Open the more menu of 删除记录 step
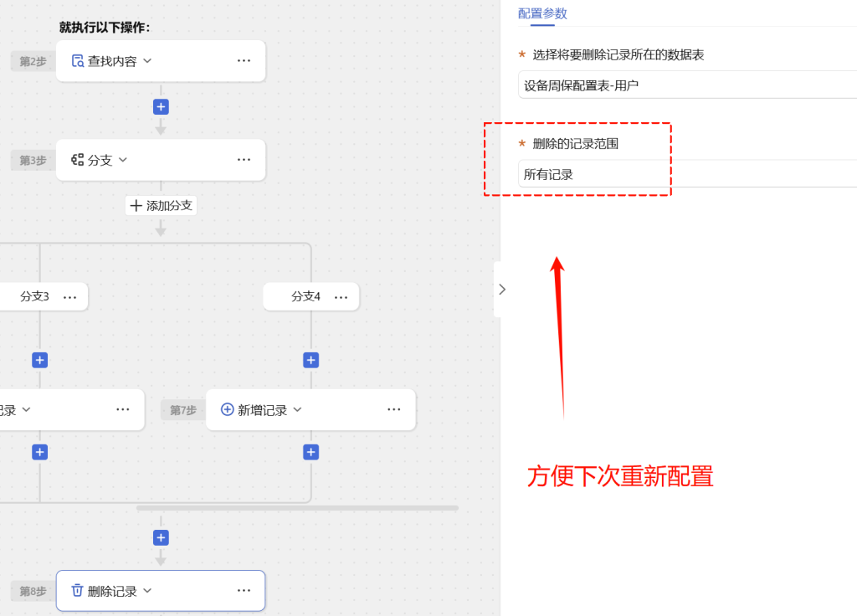This screenshot has height=616, width=857. point(244,590)
